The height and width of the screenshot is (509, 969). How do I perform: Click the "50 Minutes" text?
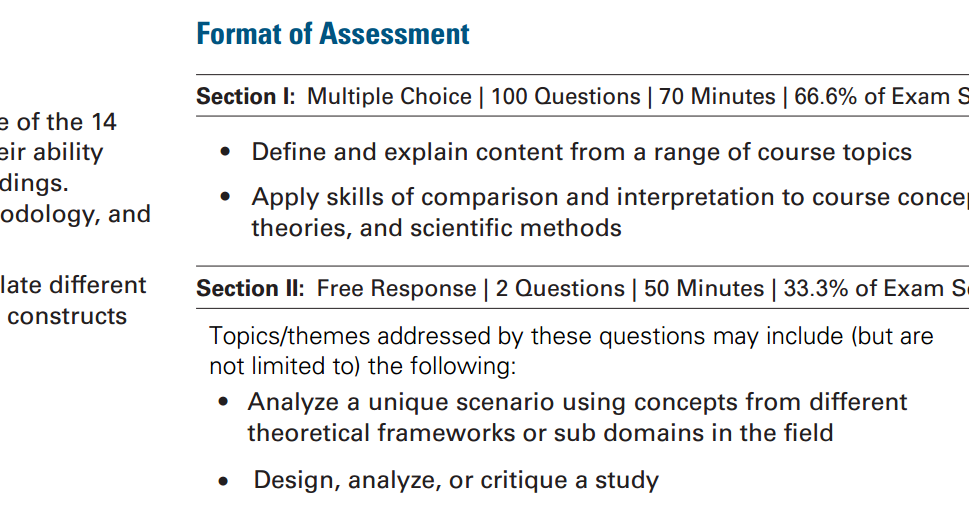[x=704, y=289]
